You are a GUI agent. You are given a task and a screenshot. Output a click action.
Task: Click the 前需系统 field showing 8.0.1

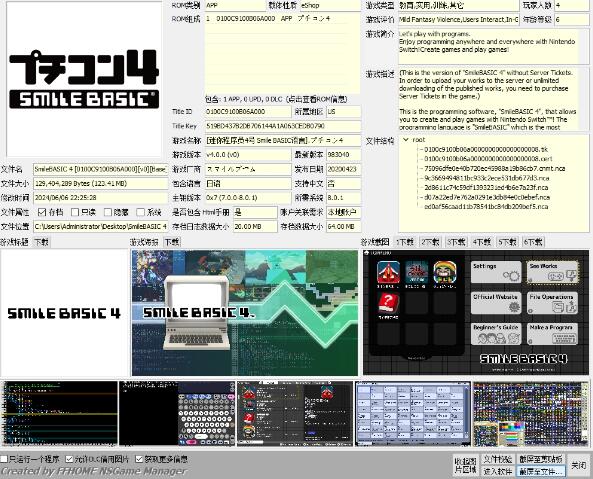(343, 198)
